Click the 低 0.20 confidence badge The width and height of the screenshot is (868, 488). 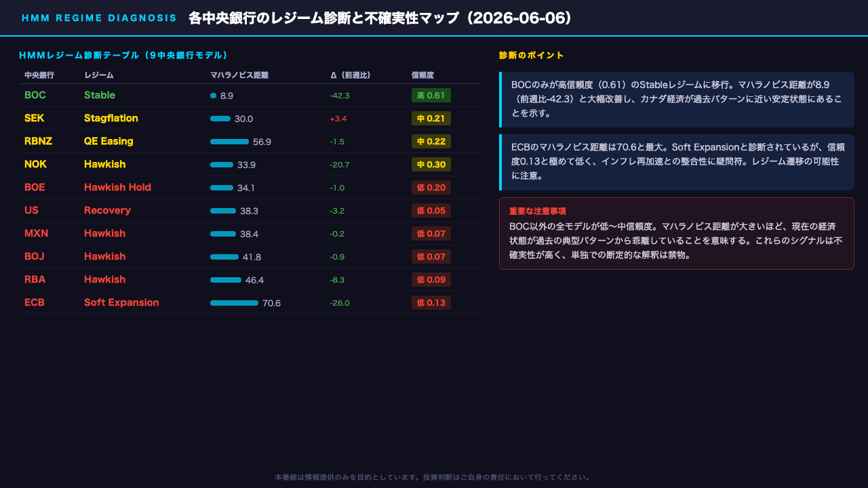(x=431, y=188)
